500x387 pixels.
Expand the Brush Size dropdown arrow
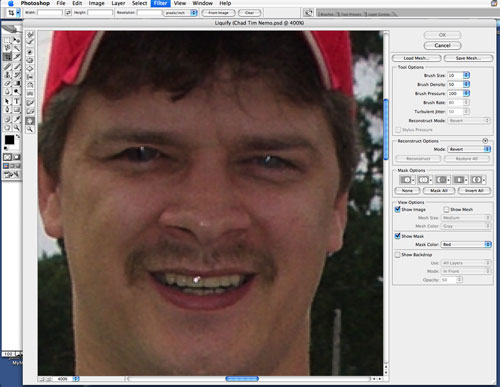pos(466,75)
